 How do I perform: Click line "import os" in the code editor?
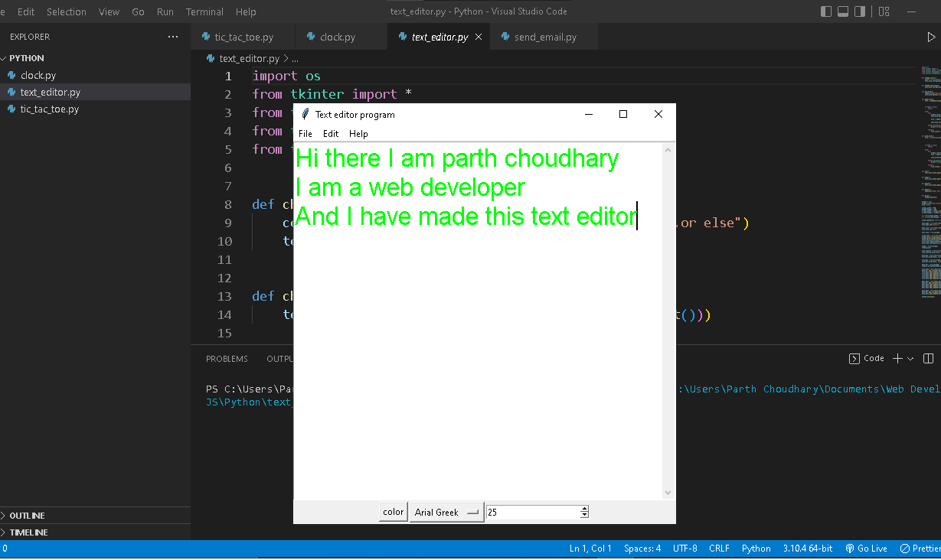(x=286, y=76)
